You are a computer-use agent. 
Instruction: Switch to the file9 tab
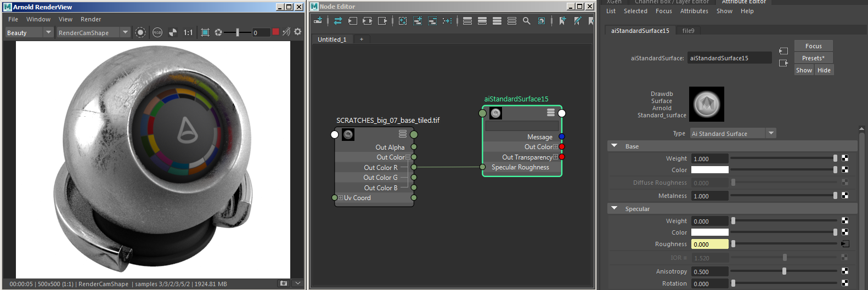(x=688, y=31)
